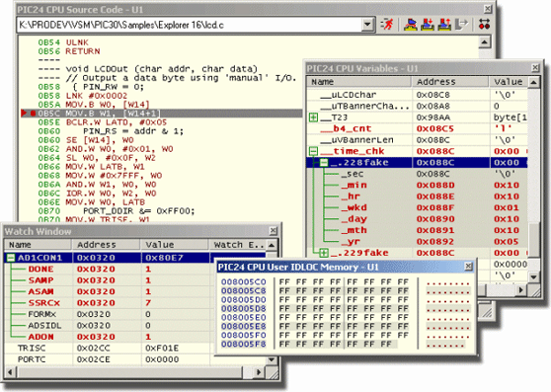Click memory address 008005F8 in IDLOC window

244,344
